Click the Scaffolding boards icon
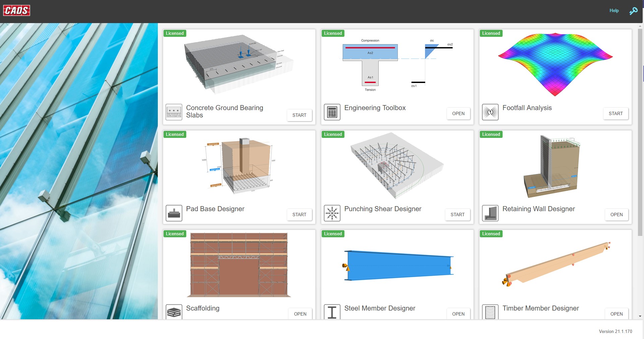644x339 pixels. point(174,312)
